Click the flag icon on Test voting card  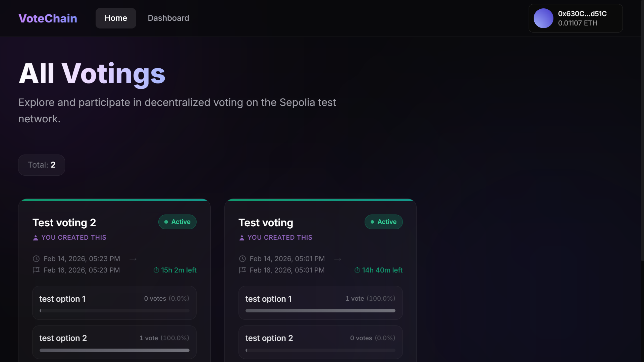tap(242, 270)
